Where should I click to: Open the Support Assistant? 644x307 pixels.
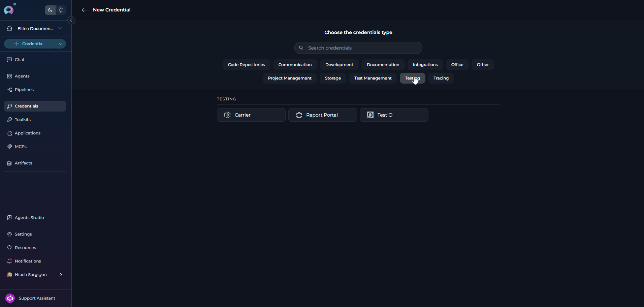[x=36, y=298]
